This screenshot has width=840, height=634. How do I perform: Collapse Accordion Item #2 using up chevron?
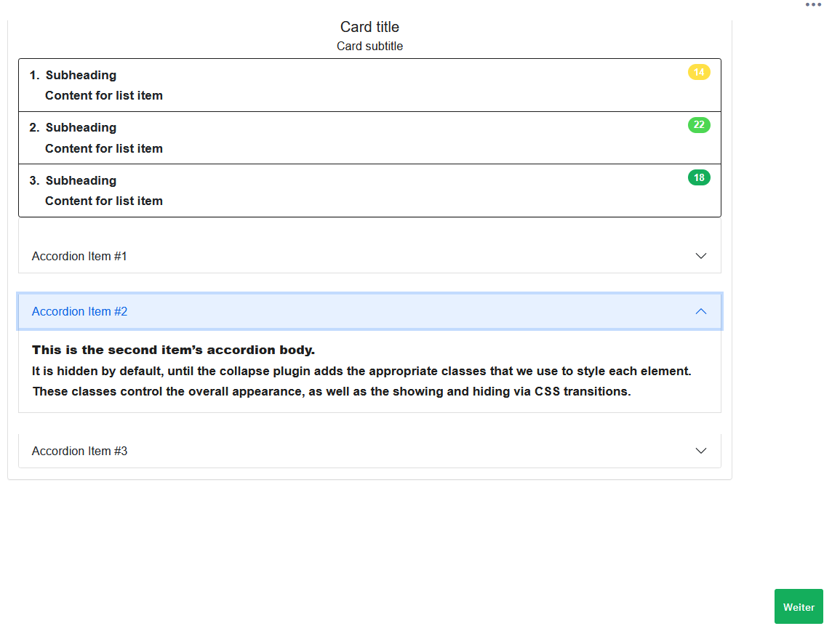[x=700, y=311]
